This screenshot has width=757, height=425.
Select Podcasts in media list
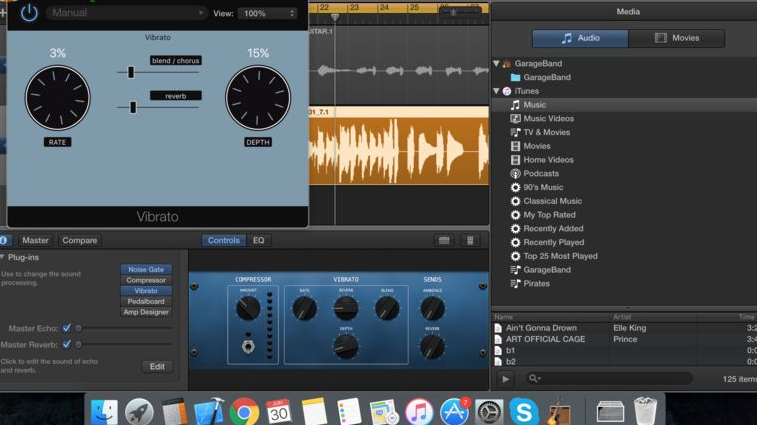point(535,173)
